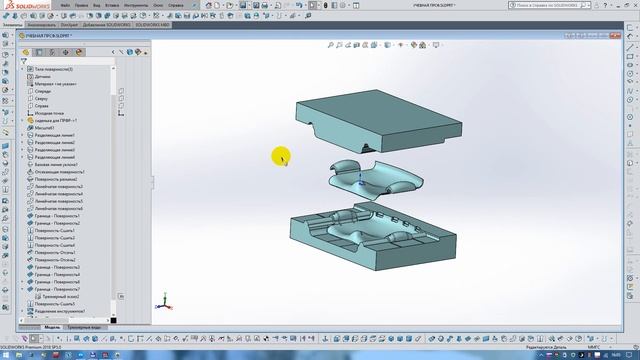
Task: Open the Справка menu
Action: coord(176,5)
